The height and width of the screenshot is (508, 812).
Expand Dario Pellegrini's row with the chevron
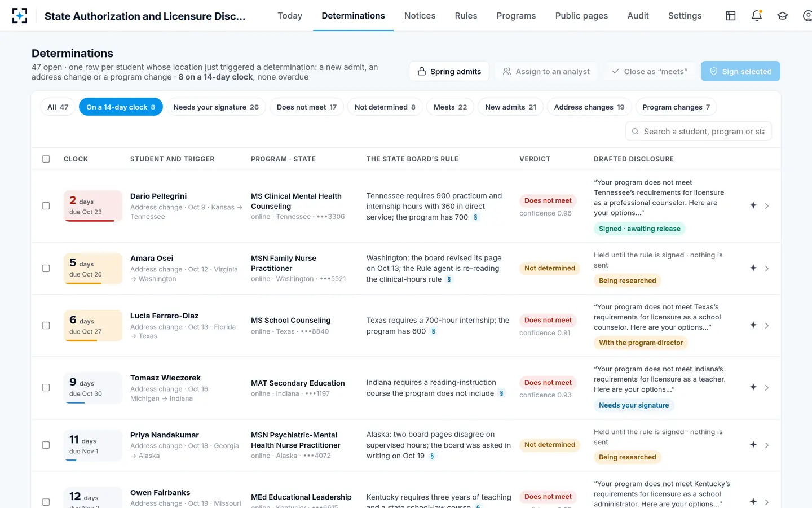click(x=767, y=206)
